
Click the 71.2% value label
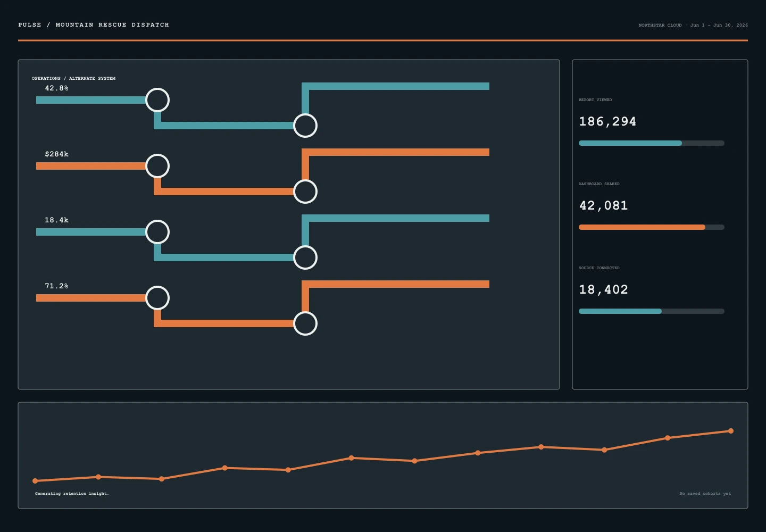click(56, 286)
